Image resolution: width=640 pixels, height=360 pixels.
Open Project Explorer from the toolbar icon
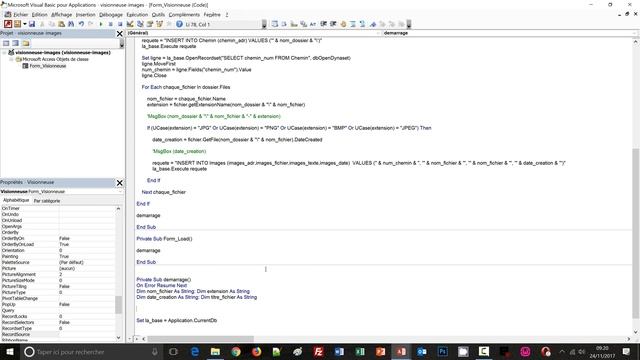[140, 24]
